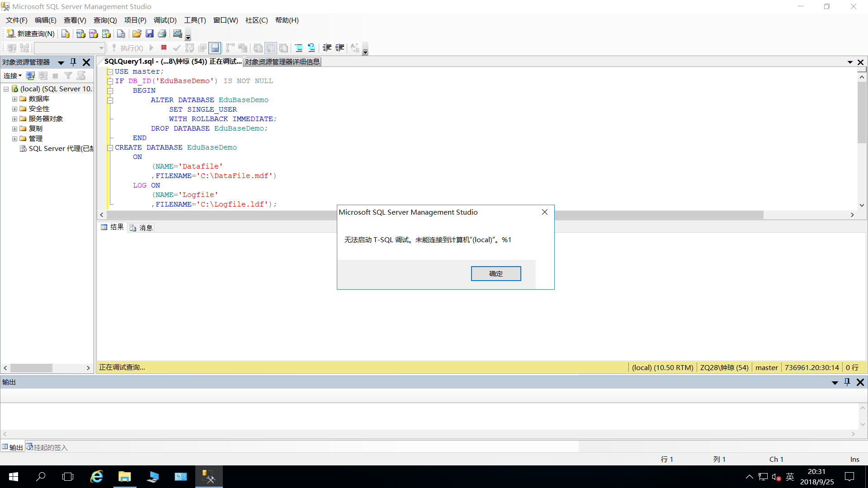Click the Increase Indent icon

coord(340,47)
